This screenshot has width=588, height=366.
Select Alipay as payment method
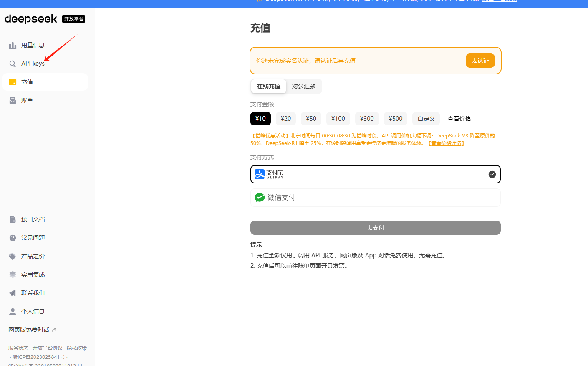[375, 174]
